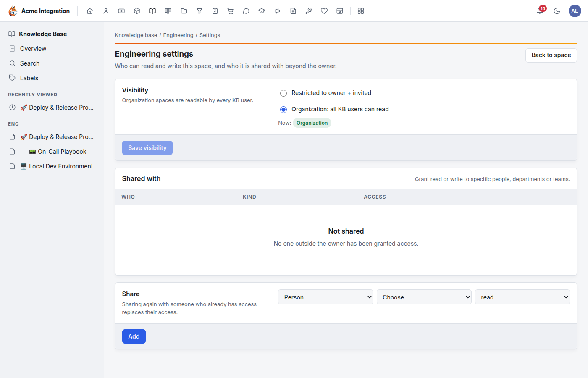Open the Knowledge Base book tab in top navigation
The height and width of the screenshot is (378, 588).
(152, 11)
